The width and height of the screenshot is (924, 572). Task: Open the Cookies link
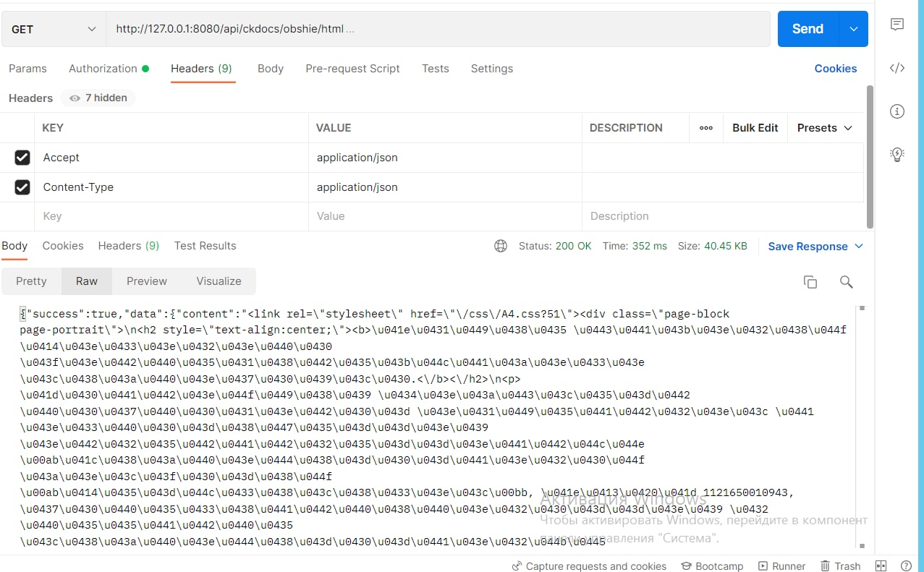click(x=836, y=69)
